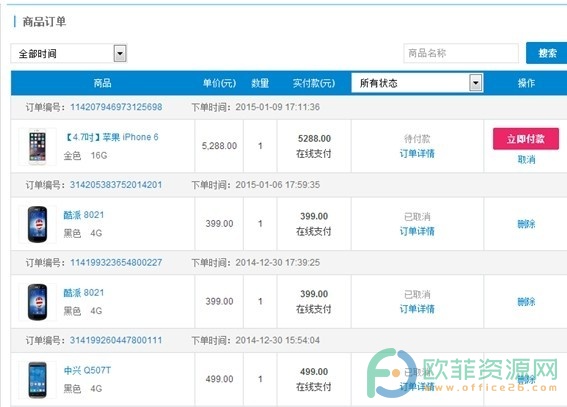This screenshot has width=567, height=407.
Task: Open the 中兴 Q507T product link
Action: point(87,370)
